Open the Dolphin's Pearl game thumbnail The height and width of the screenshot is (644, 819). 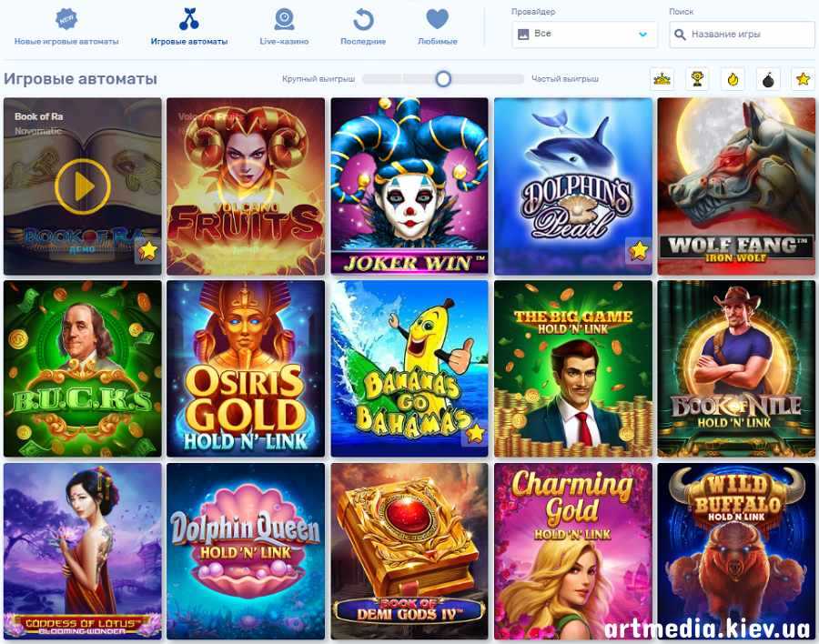pyautogui.click(x=573, y=186)
